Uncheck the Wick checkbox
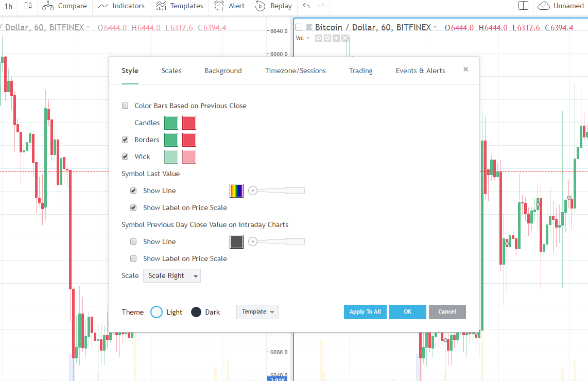Screen dimensions: 588x381 (125, 157)
